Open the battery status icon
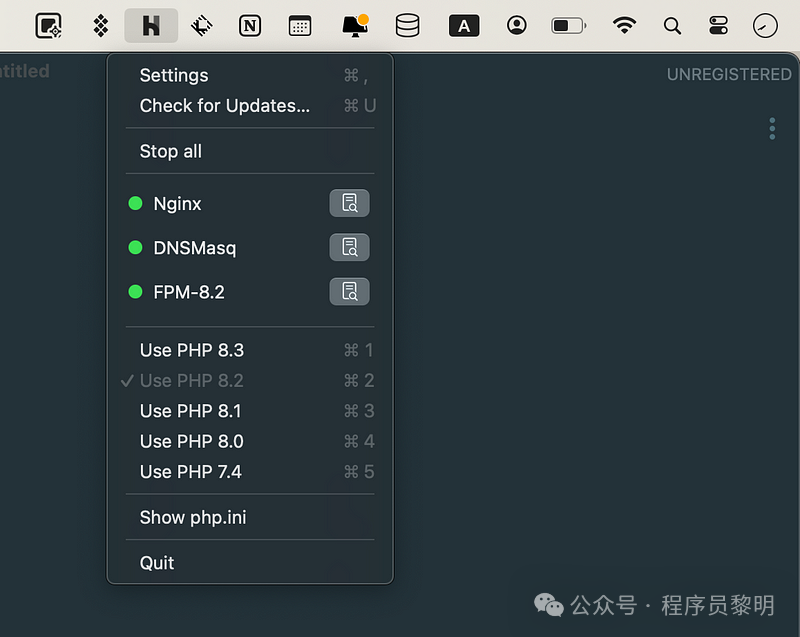The height and width of the screenshot is (637, 800). pyautogui.click(x=569, y=26)
